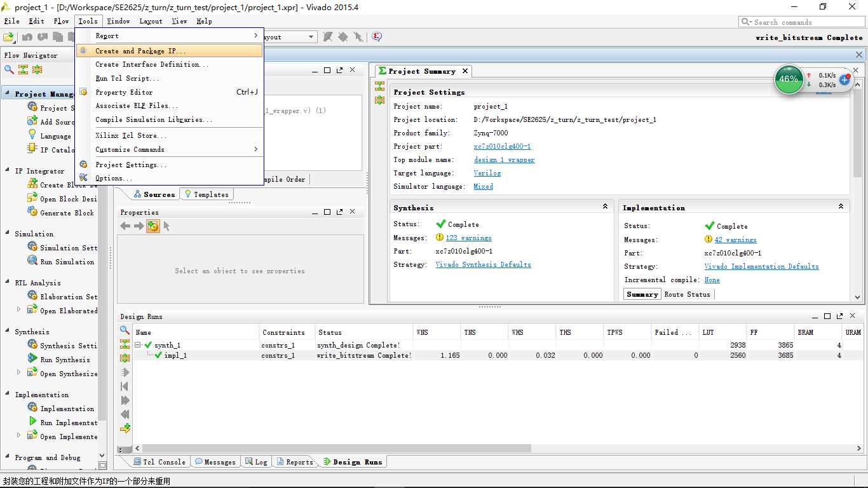Click the Create Block Design icon
The image size is (868, 488).
[x=32, y=184]
